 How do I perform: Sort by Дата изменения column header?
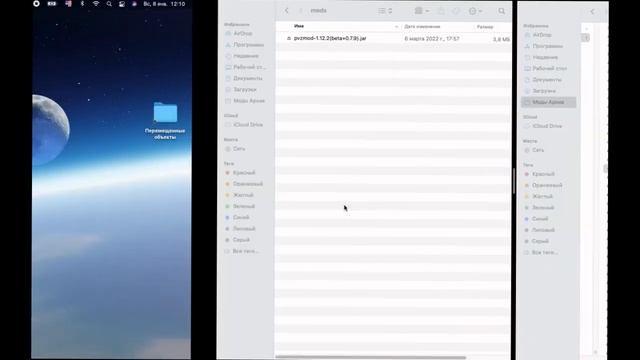[422, 27]
